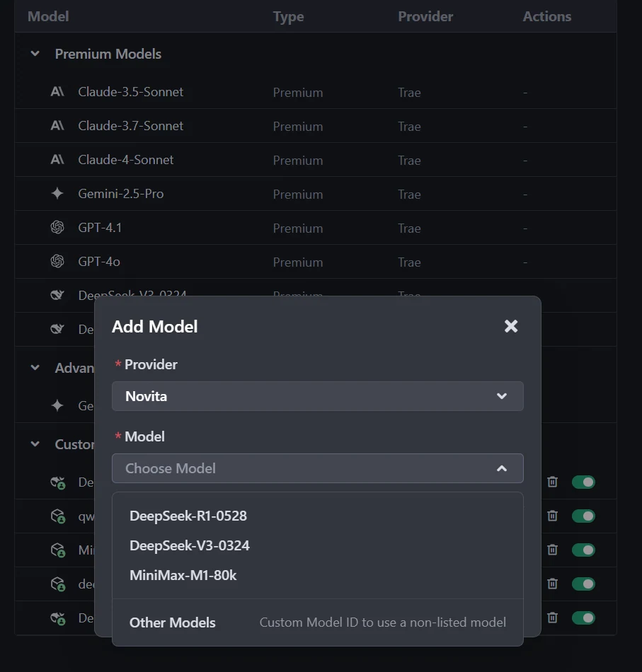Click the Anthropic icon beside Claude-4-Sonnet
Image resolution: width=642 pixels, height=672 pixels.
(57, 159)
